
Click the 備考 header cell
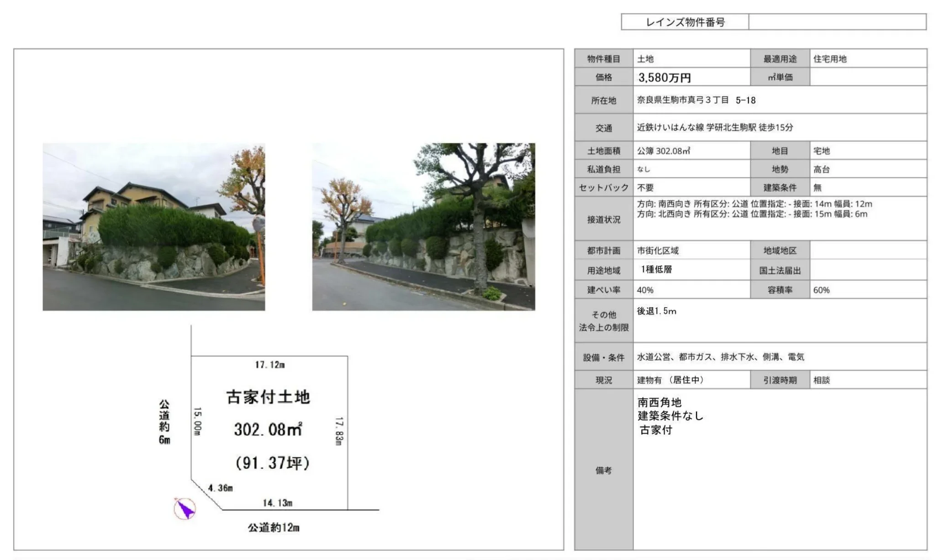pos(604,470)
